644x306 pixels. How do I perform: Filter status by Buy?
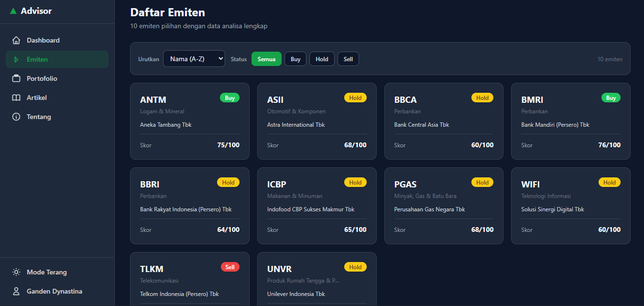coord(295,59)
